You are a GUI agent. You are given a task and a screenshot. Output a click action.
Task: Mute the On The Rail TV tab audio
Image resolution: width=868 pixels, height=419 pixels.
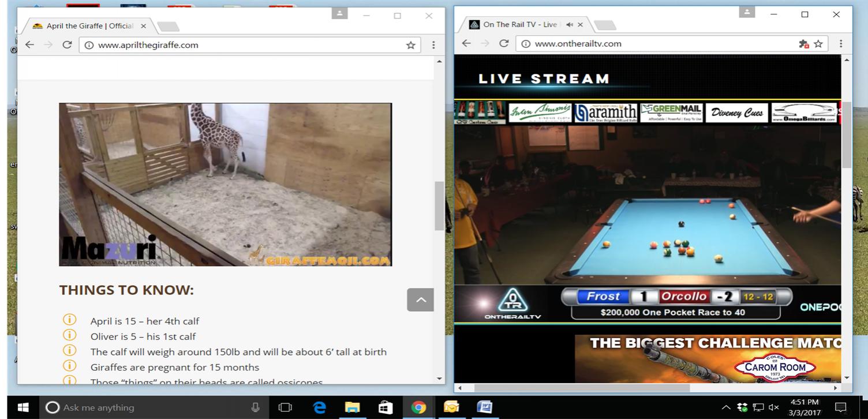[x=570, y=25]
